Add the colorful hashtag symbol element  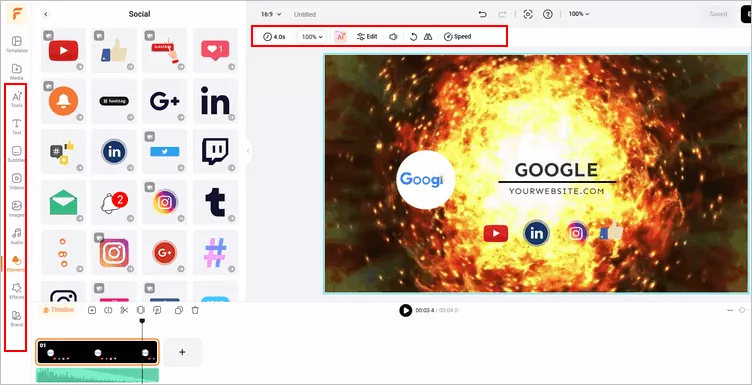pyautogui.click(x=215, y=253)
